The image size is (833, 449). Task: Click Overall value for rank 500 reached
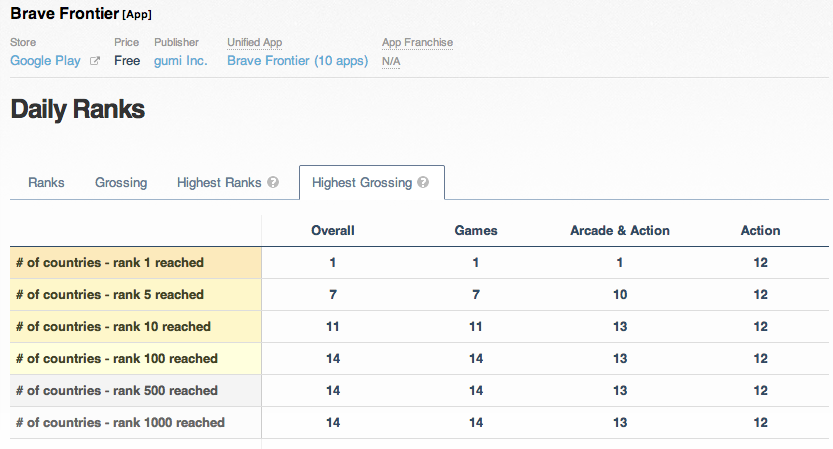(333, 391)
